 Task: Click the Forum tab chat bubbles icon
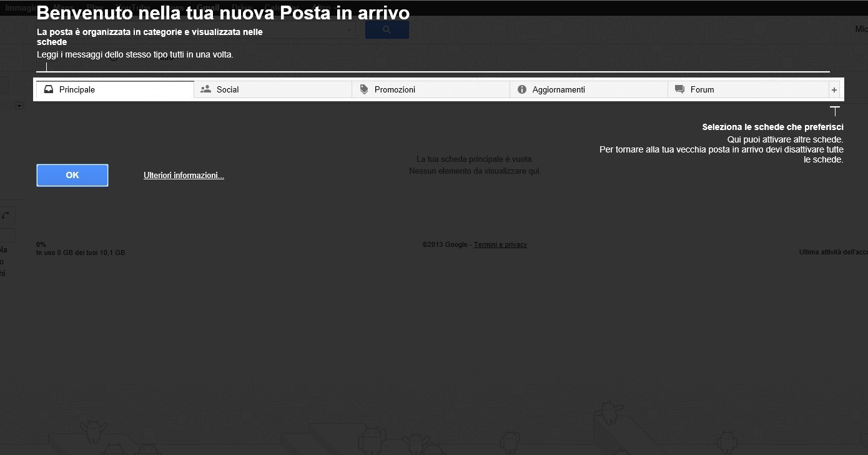[680, 89]
